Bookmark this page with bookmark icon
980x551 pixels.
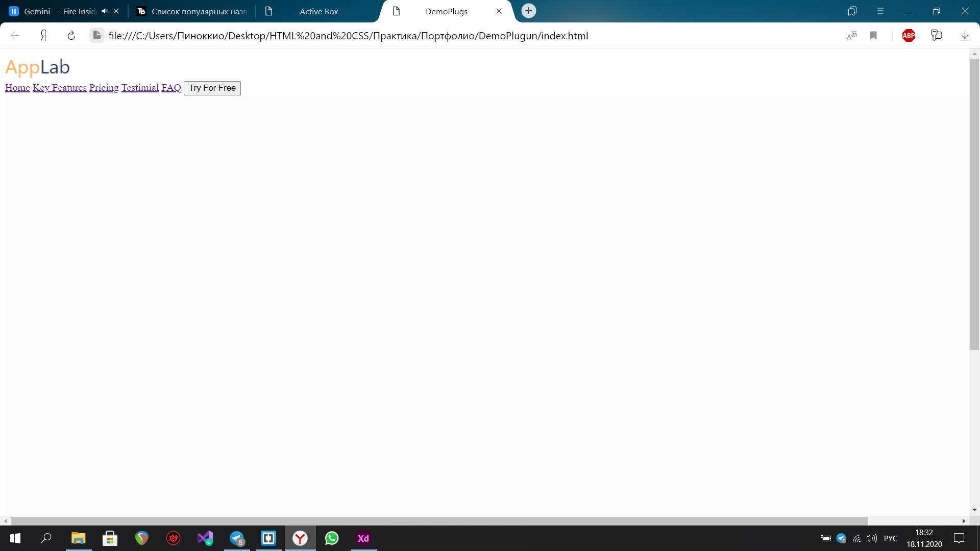point(873,36)
